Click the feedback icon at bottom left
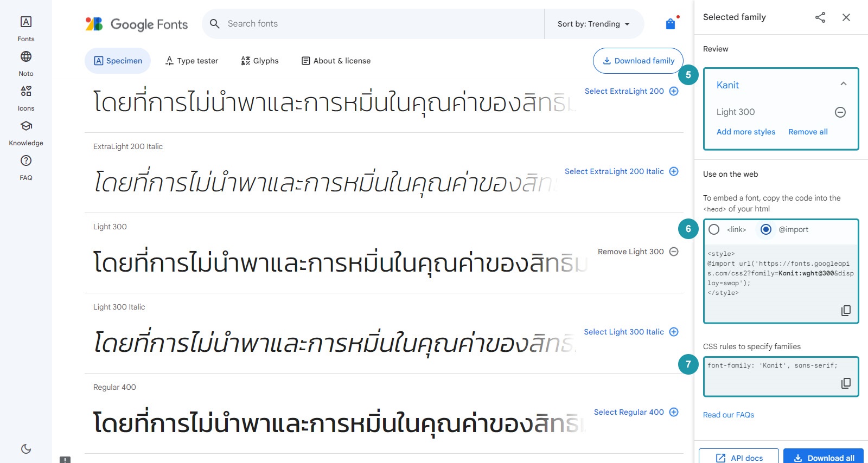This screenshot has height=463, width=868. 65,460
